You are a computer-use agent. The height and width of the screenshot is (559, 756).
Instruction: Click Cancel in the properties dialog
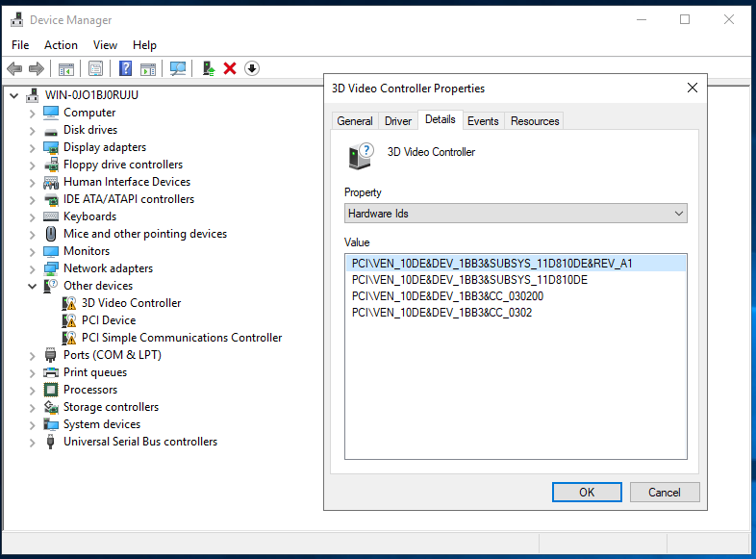(x=665, y=492)
